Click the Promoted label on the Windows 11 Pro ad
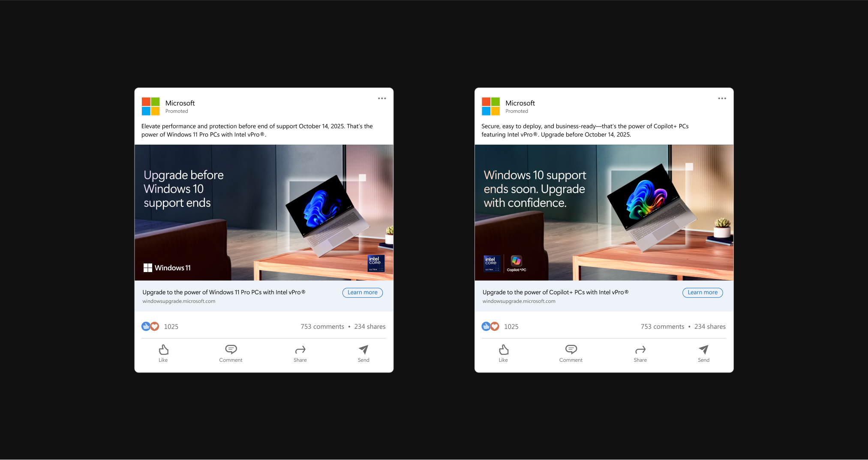868x460 pixels. [x=177, y=111]
